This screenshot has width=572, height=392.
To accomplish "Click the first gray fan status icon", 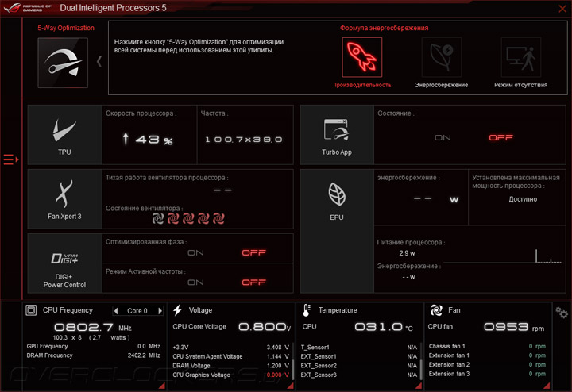I will coord(157,218).
